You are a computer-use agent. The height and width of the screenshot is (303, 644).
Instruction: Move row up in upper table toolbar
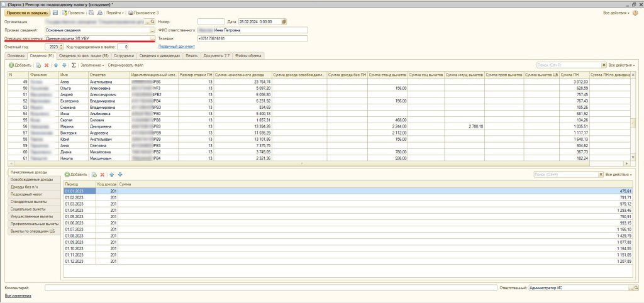point(56,65)
